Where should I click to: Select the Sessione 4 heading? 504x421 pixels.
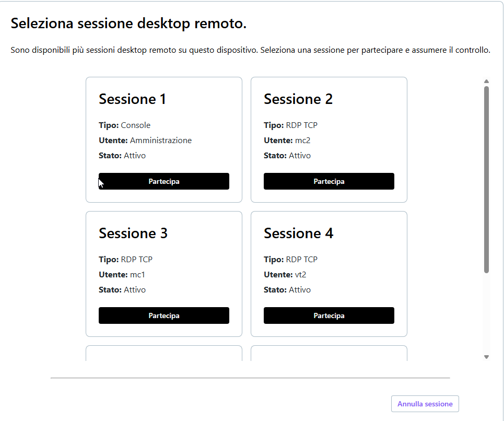(298, 233)
